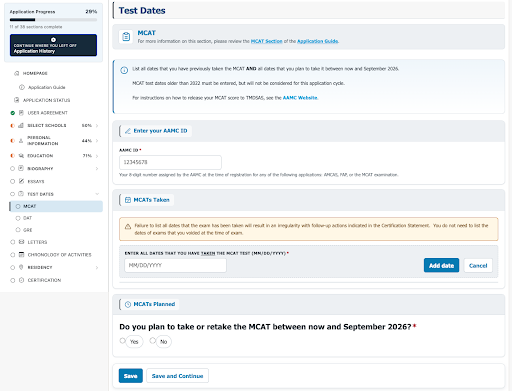Click the Letters completion circle
This screenshot has height=391, width=512.
click(x=13, y=242)
